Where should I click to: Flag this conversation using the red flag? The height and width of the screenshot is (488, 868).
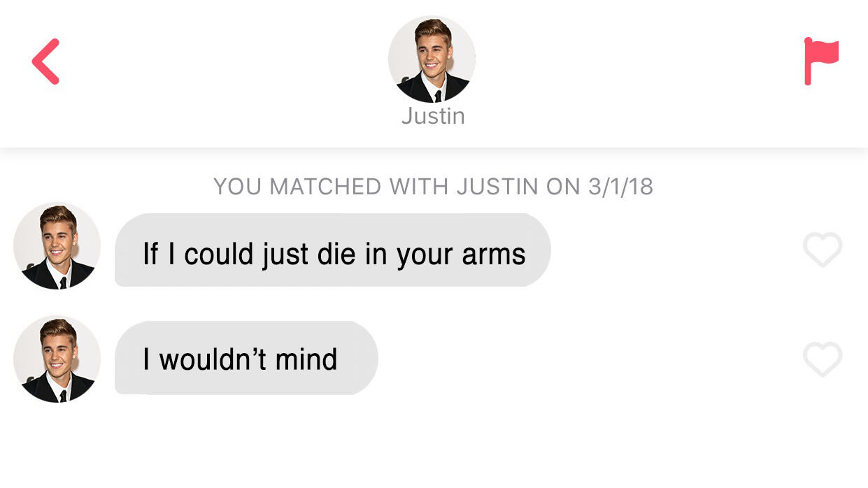click(x=821, y=61)
